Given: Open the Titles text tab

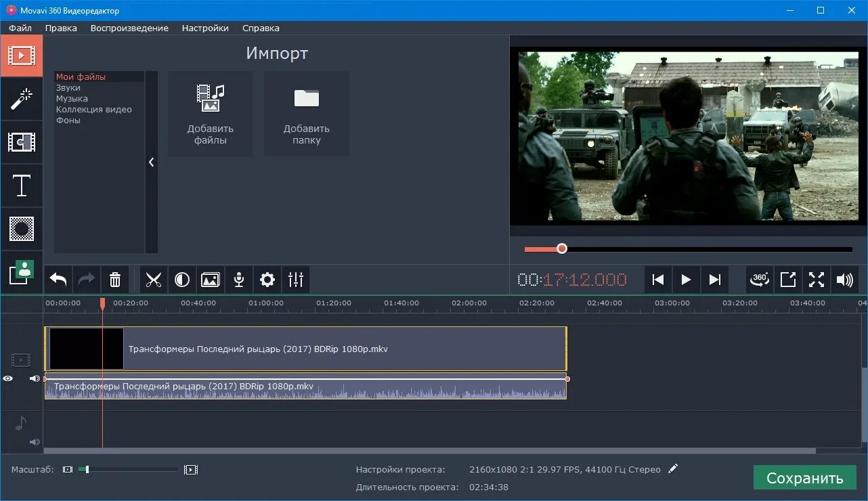Looking at the screenshot, I should pos(21,186).
